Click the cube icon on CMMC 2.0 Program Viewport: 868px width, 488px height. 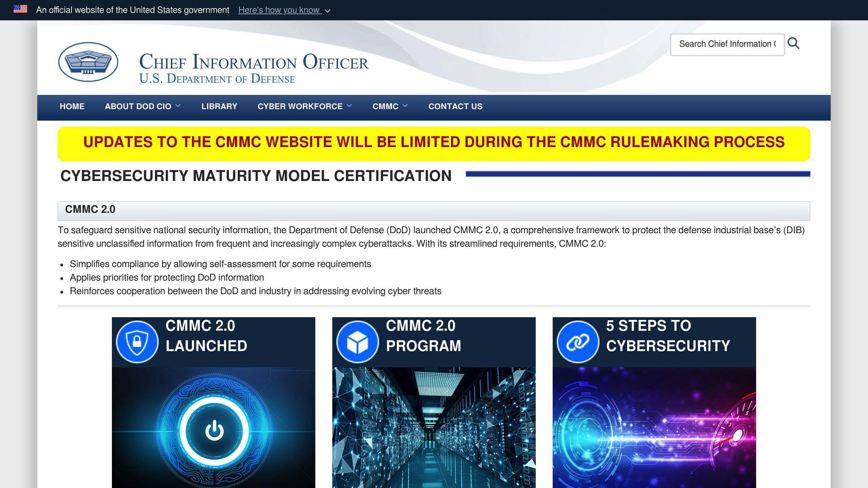point(357,341)
